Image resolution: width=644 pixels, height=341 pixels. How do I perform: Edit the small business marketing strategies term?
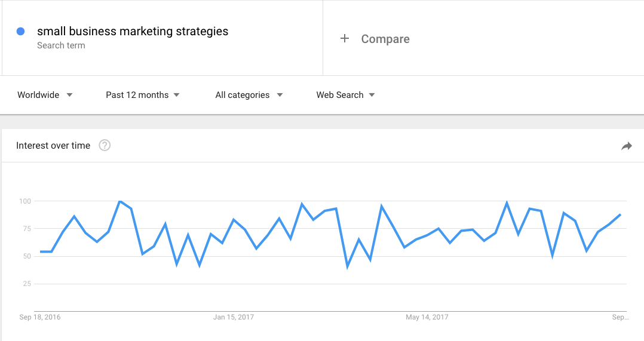click(133, 31)
